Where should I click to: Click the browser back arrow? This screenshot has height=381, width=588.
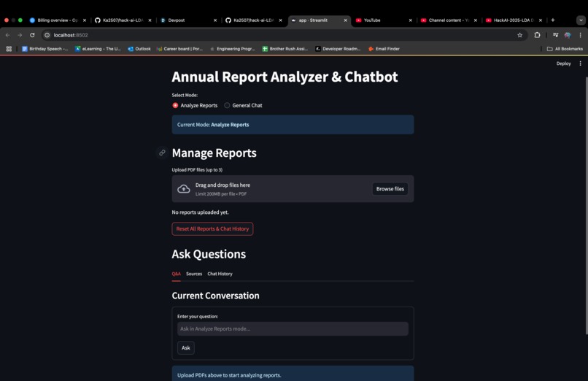coord(7,35)
